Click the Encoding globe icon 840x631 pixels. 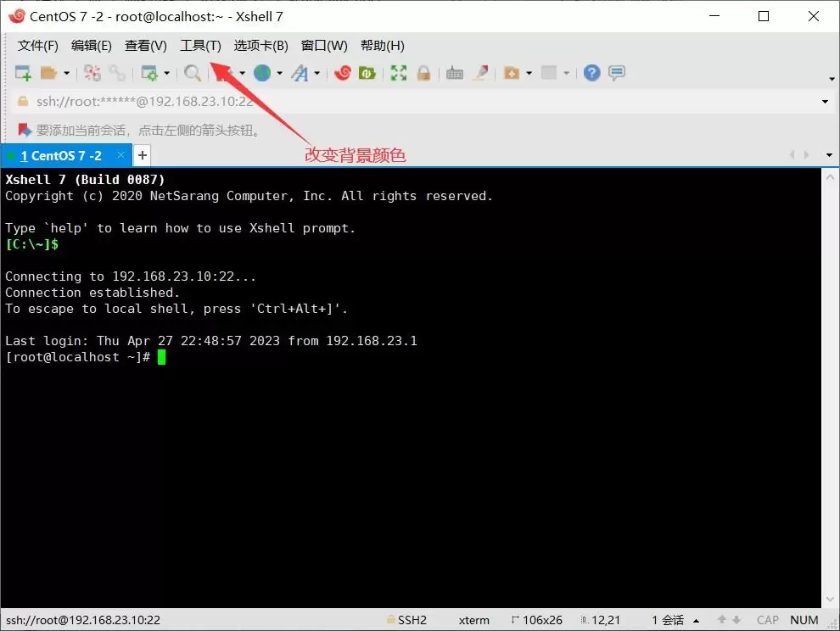point(262,73)
